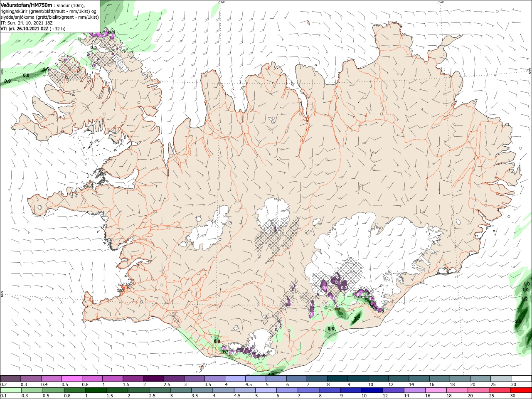Click the 1.7 precipitation value off the south coast
This screenshot has height=399, width=532.
pos(357,319)
